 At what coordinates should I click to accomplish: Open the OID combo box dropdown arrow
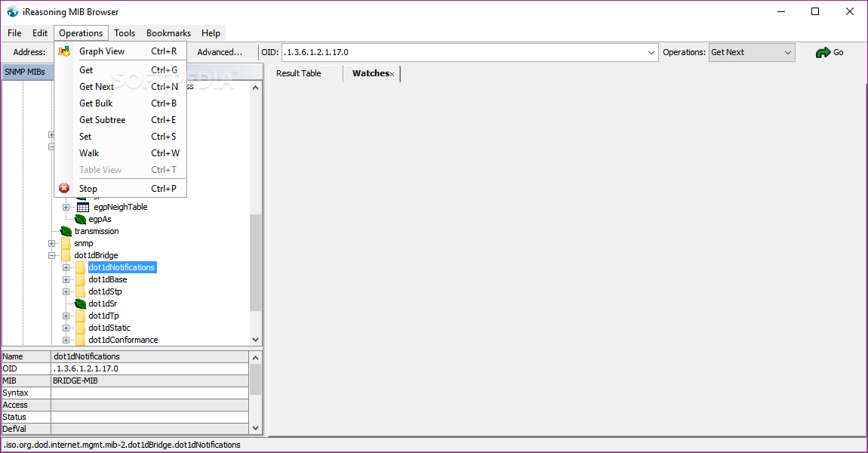(651, 53)
